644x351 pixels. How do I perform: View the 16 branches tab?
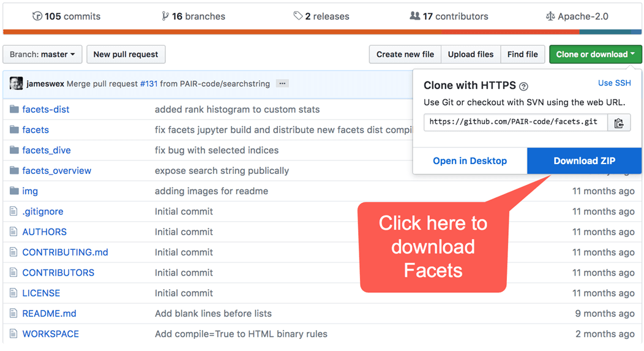coord(193,17)
